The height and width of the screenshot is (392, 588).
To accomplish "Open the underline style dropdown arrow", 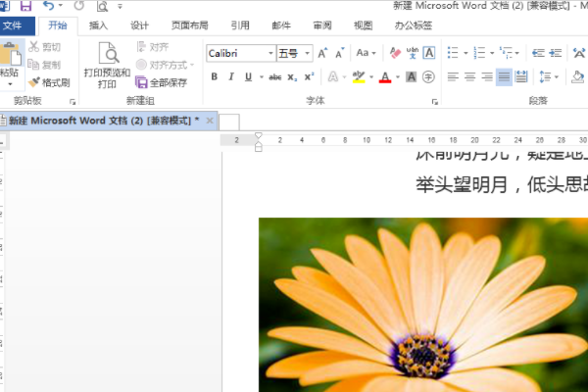I will coord(262,76).
